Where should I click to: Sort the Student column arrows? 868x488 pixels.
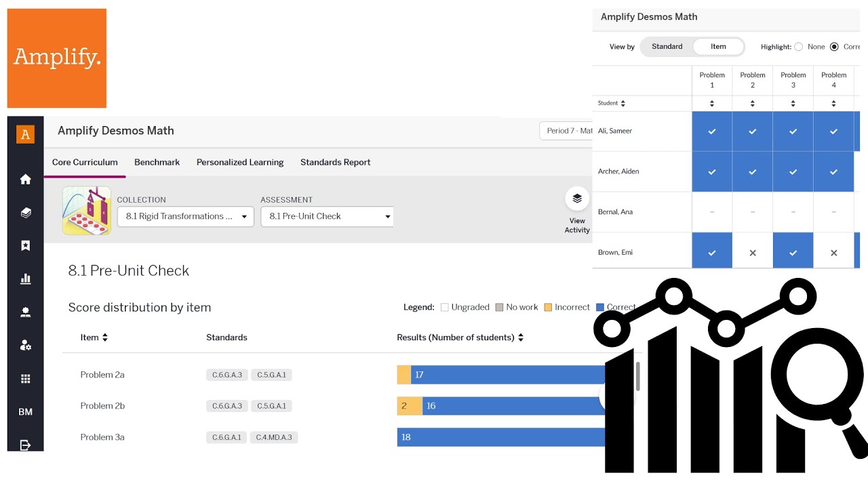tap(623, 104)
